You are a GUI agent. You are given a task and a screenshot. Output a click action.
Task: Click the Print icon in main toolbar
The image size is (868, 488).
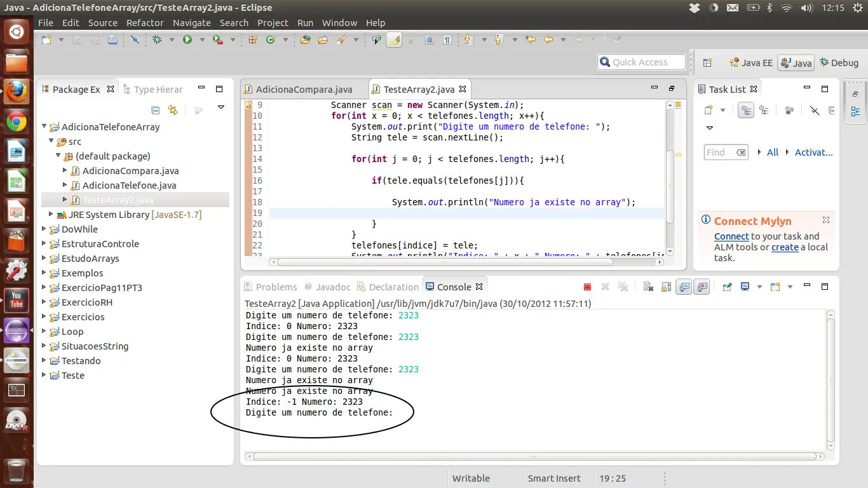click(x=112, y=39)
